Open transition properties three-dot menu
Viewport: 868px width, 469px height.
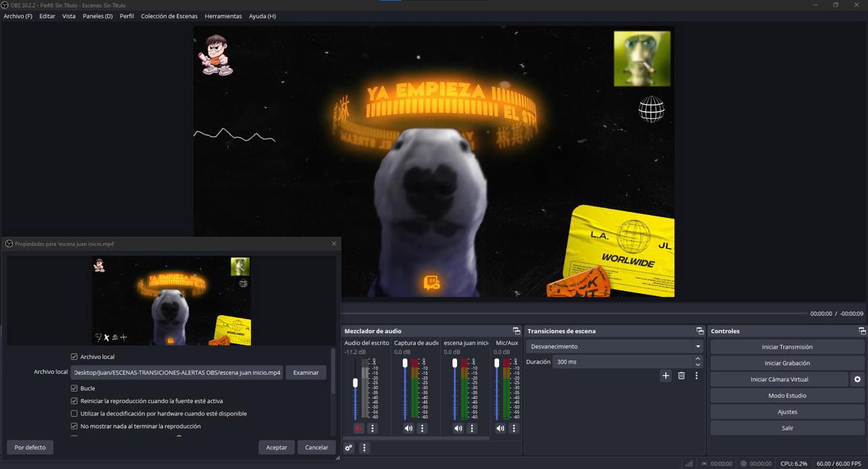[x=696, y=375]
